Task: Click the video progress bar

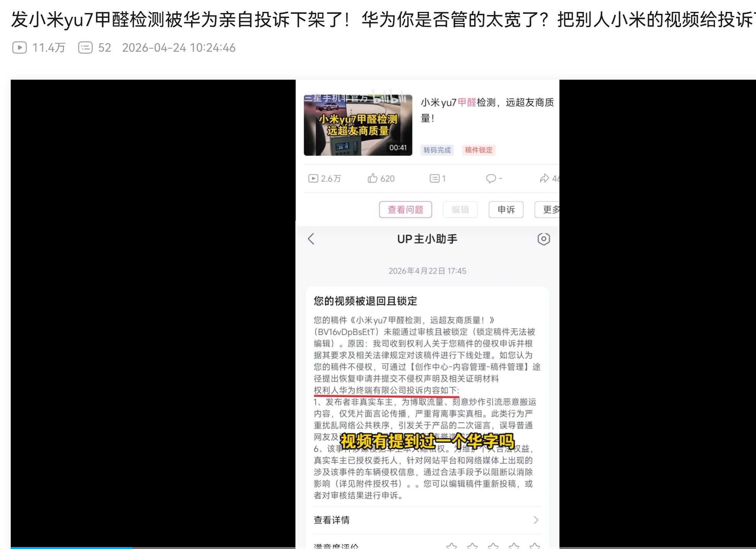Action: pos(383,547)
